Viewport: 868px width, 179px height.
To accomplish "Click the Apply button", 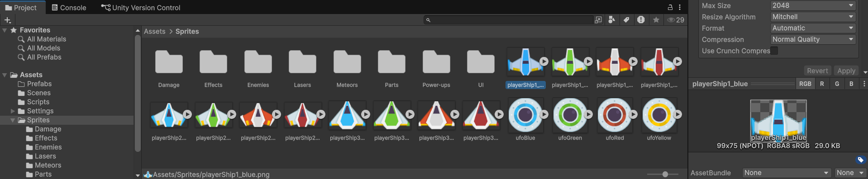I will tap(846, 71).
